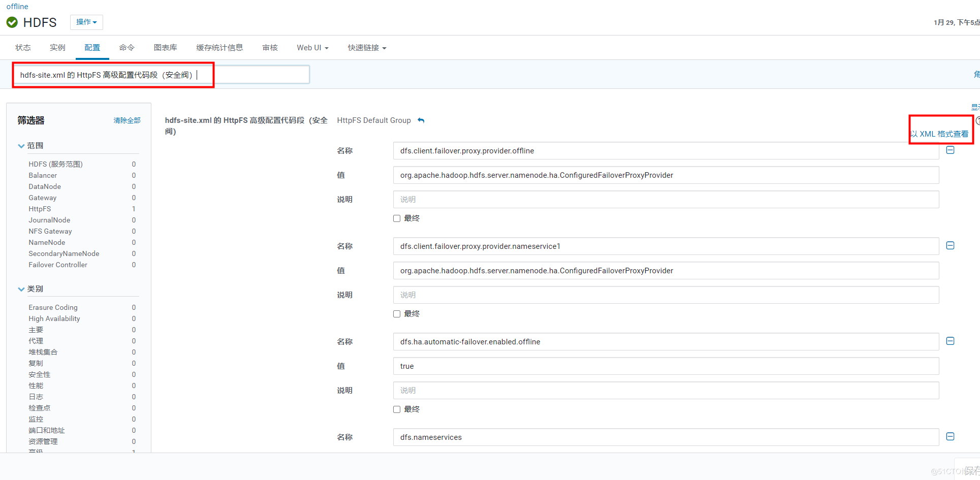Filter by HttpFS scope

[40, 209]
